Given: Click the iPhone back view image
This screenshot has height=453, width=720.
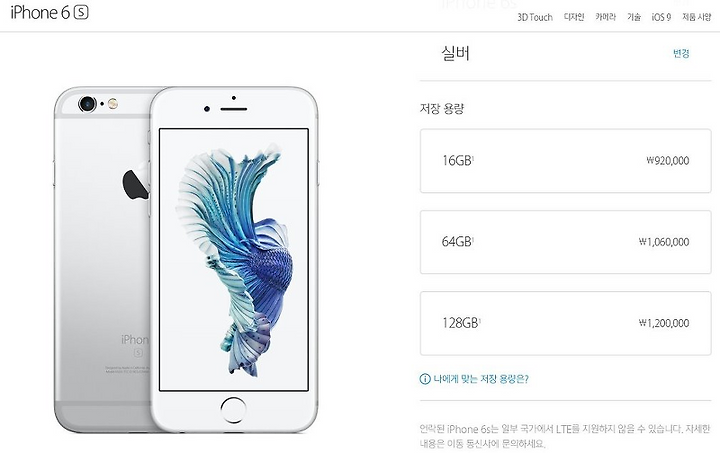Looking at the screenshot, I should coord(102,259).
